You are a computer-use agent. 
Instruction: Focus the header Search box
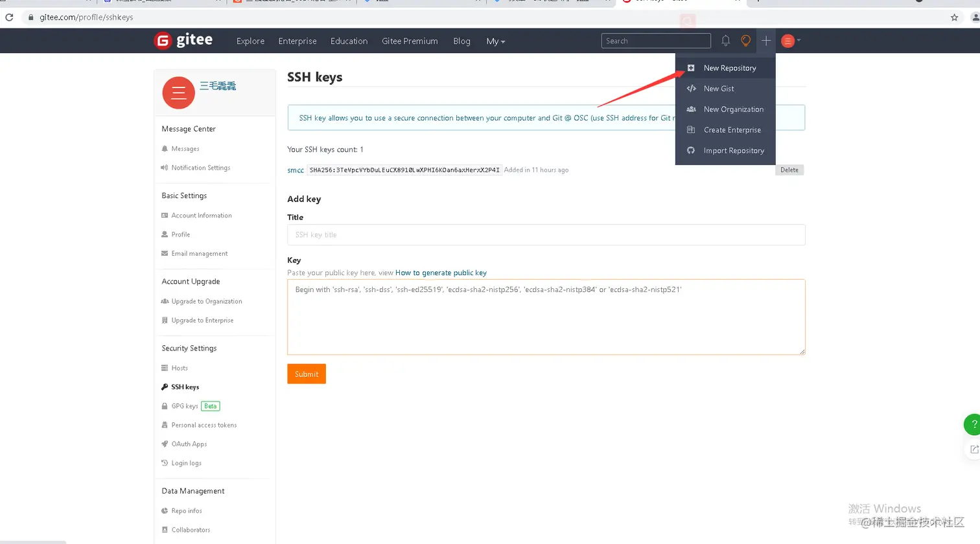(x=656, y=41)
